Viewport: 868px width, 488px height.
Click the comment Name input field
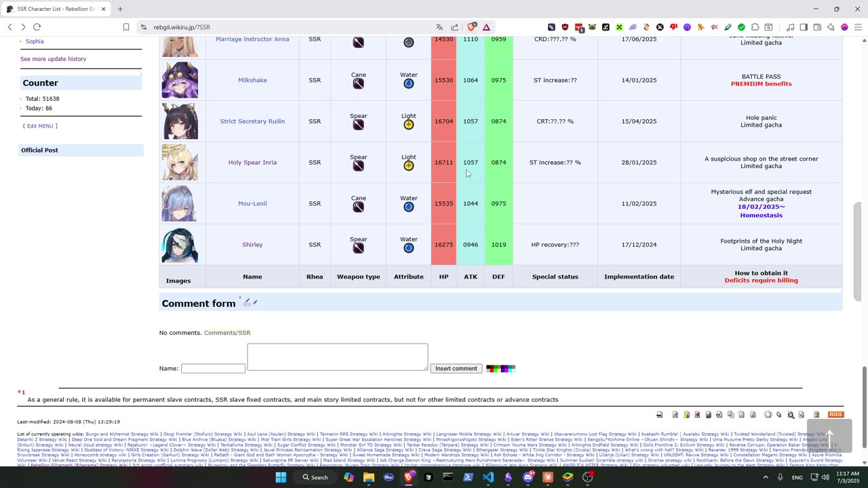[213, 369]
